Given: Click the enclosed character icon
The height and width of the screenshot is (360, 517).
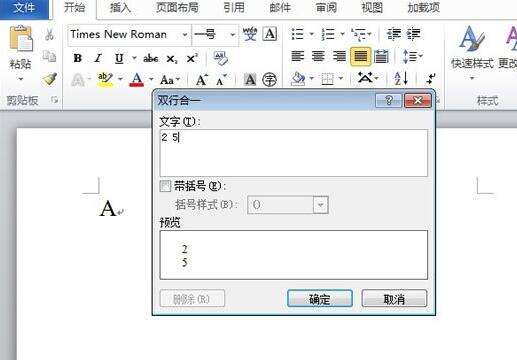Looking at the screenshot, I should (x=270, y=80).
